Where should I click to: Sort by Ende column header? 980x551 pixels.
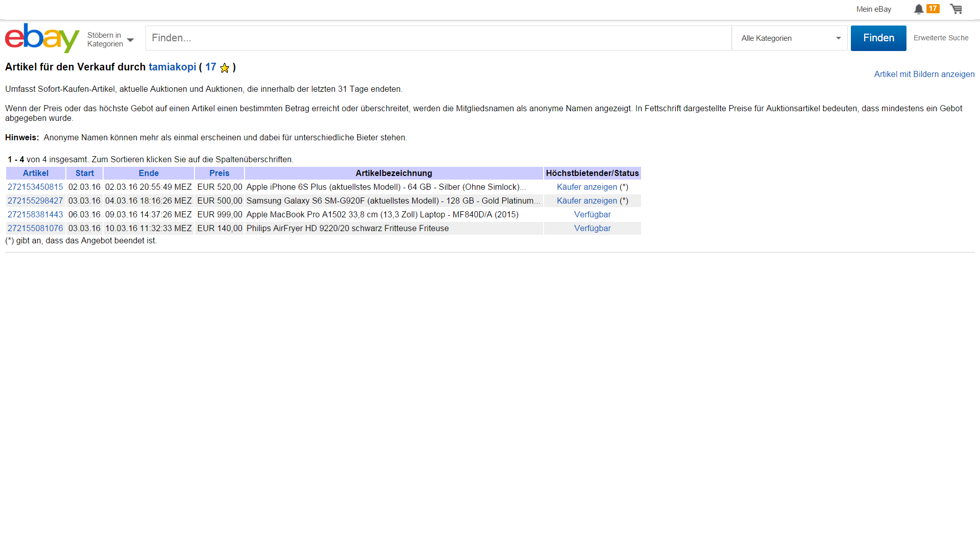tap(149, 173)
